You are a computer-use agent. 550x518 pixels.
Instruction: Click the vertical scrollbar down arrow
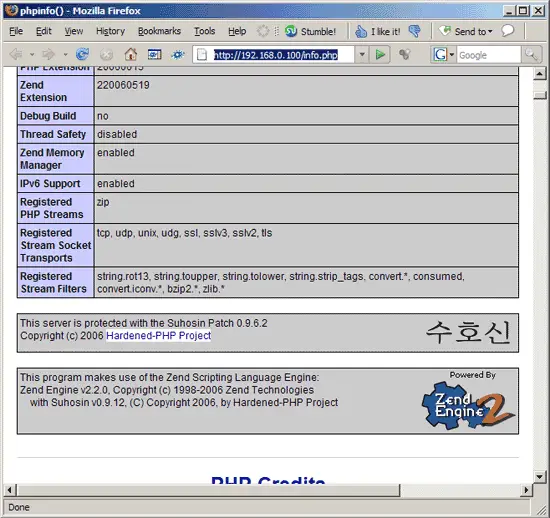point(539,476)
